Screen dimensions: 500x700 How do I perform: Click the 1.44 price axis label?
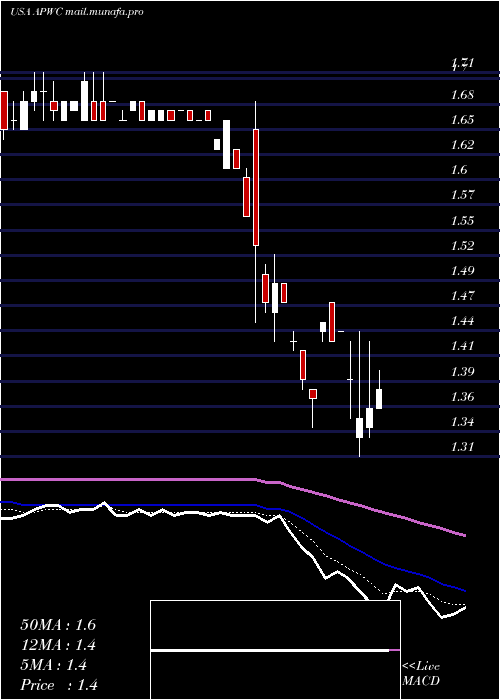click(x=462, y=321)
